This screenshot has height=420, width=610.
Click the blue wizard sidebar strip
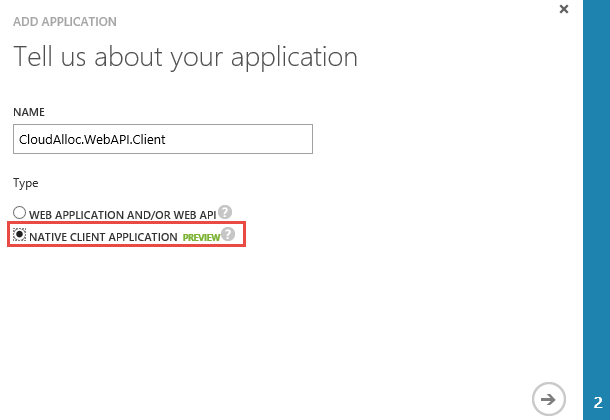[x=596, y=200]
